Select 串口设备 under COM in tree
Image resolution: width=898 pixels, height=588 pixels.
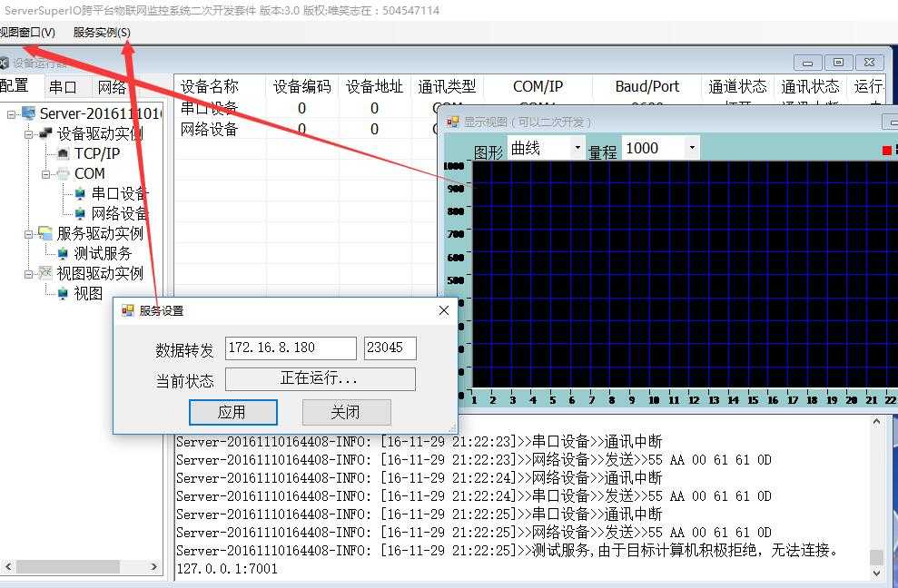pos(120,193)
